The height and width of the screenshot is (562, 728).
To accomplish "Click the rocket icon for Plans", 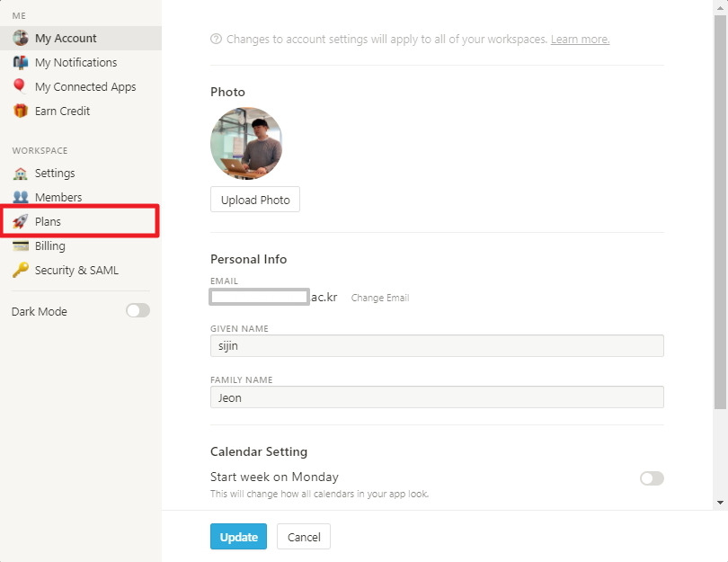I will (x=20, y=221).
